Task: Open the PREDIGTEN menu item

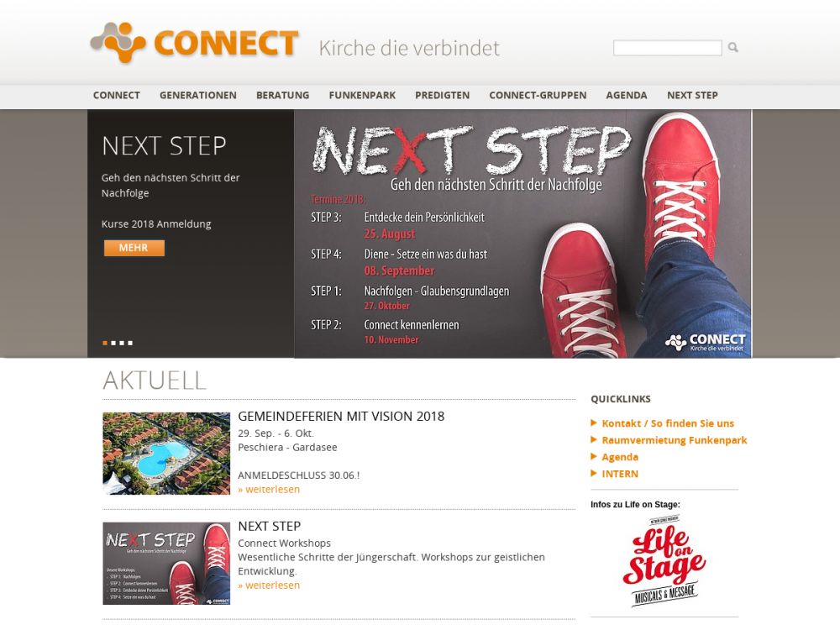Action: click(442, 96)
